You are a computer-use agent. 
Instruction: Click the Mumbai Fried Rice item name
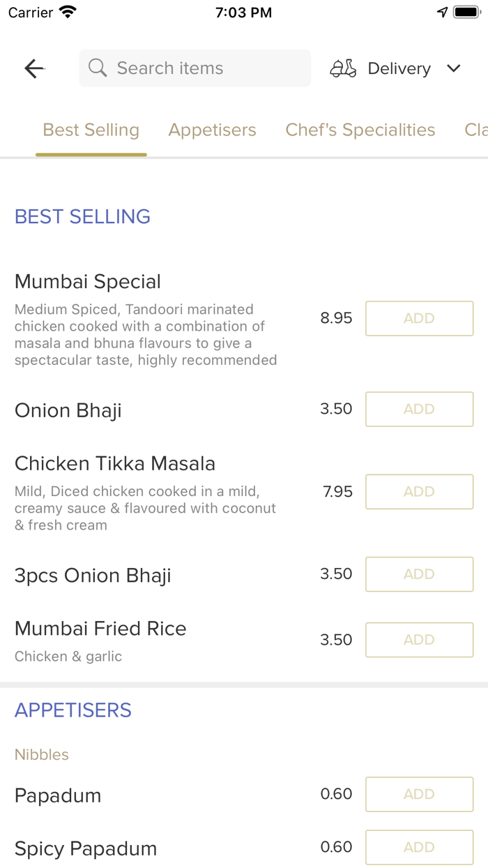tap(100, 628)
